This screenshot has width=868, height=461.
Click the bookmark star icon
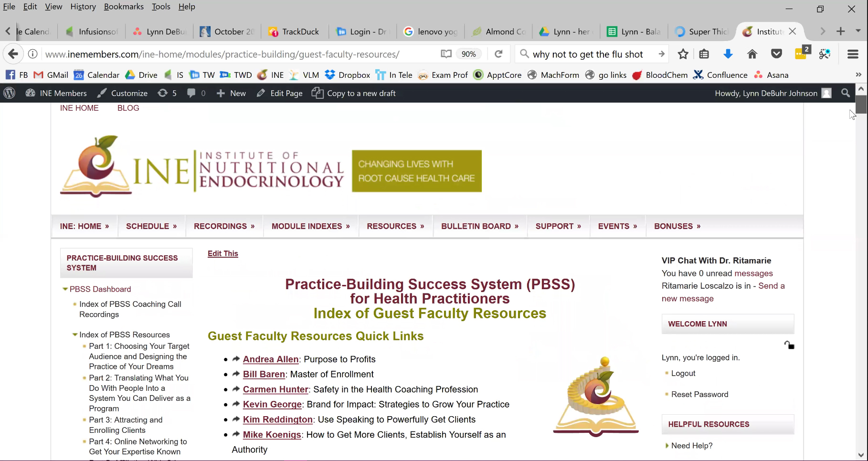[683, 54]
